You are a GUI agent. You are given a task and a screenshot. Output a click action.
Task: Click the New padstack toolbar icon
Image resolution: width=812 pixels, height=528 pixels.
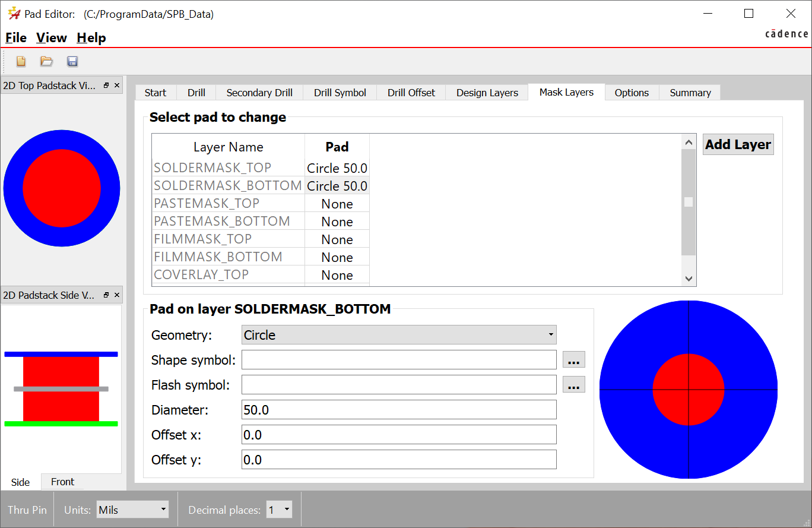(21, 61)
